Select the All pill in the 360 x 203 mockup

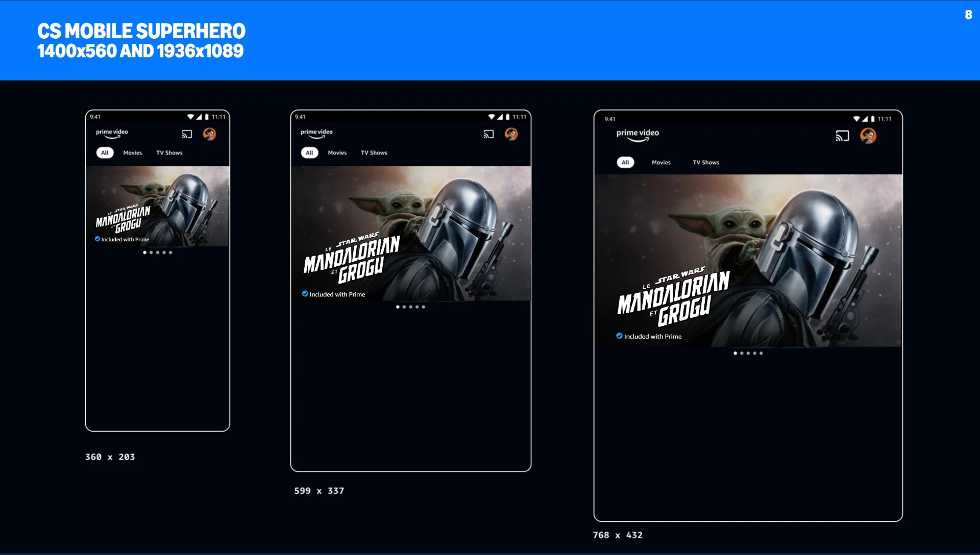coord(105,153)
